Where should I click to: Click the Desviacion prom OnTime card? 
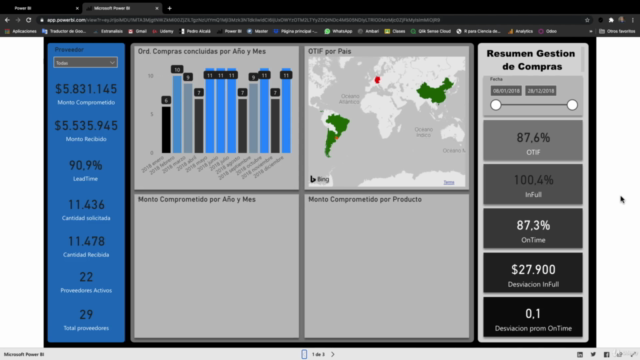[533, 317]
